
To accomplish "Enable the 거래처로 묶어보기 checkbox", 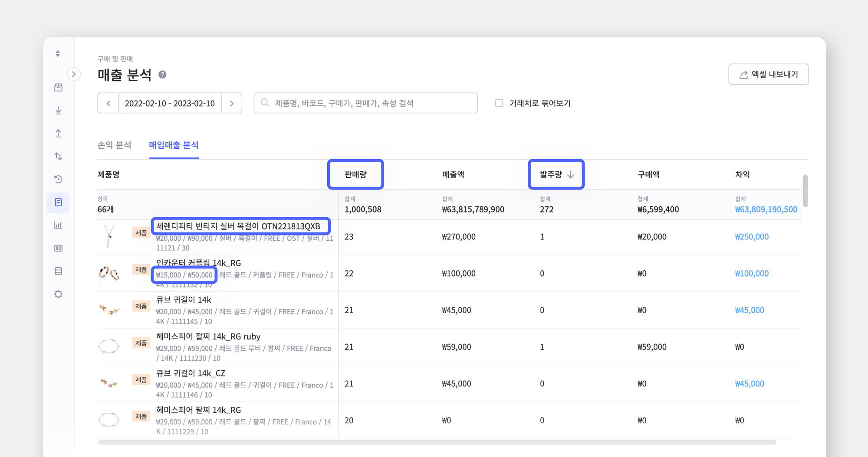I will [x=499, y=103].
